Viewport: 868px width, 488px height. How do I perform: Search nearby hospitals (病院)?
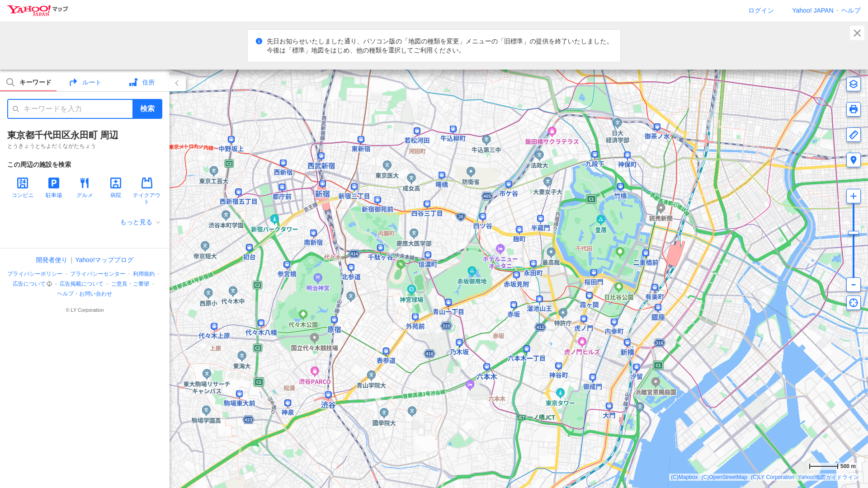pos(116,188)
